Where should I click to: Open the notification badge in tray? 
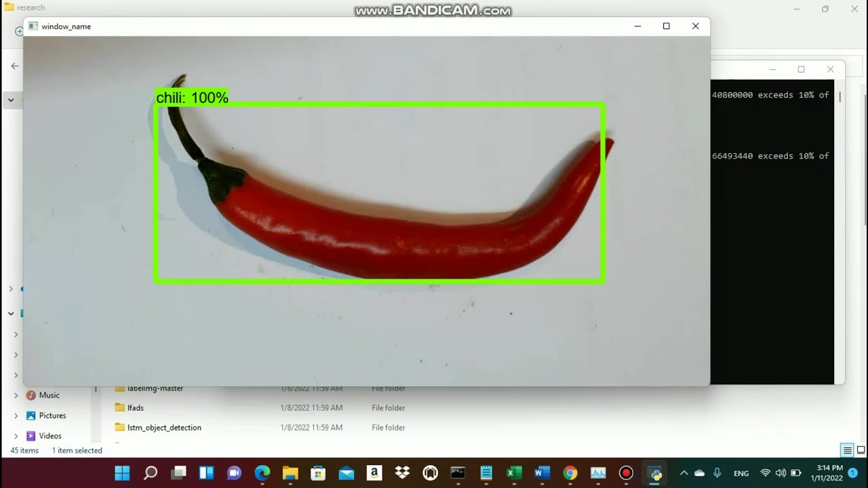point(853,473)
